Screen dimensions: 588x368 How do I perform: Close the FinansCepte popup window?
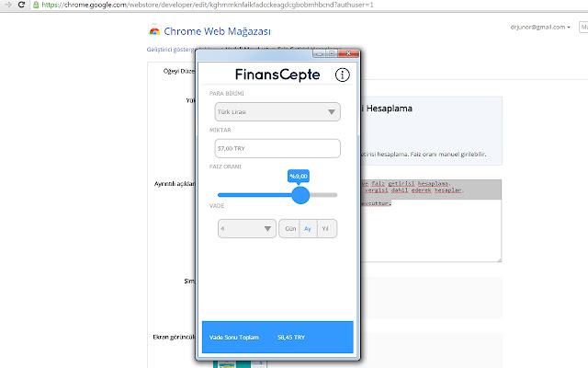[x=348, y=53]
